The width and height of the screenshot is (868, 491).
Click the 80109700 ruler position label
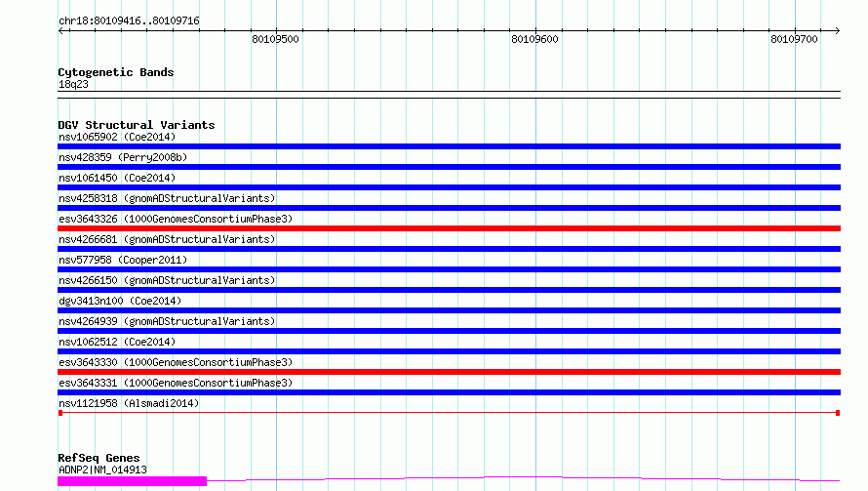pyautogui.click(x=794, y=39)
